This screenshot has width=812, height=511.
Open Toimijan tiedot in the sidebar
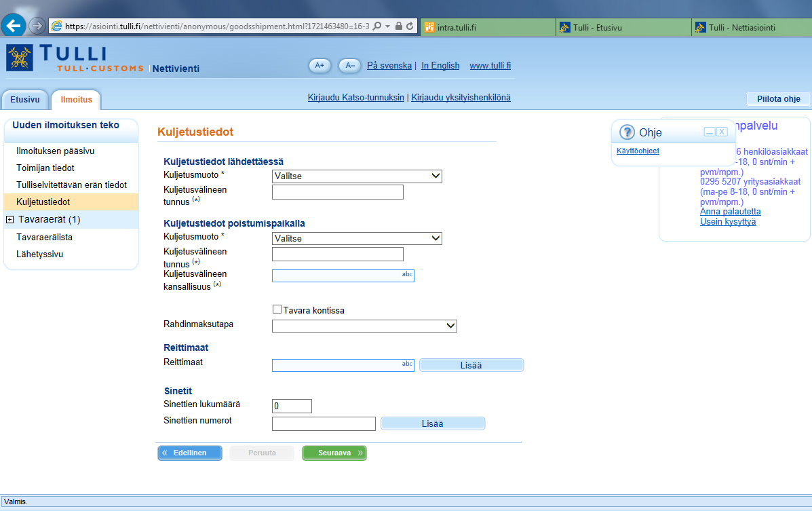45,168
